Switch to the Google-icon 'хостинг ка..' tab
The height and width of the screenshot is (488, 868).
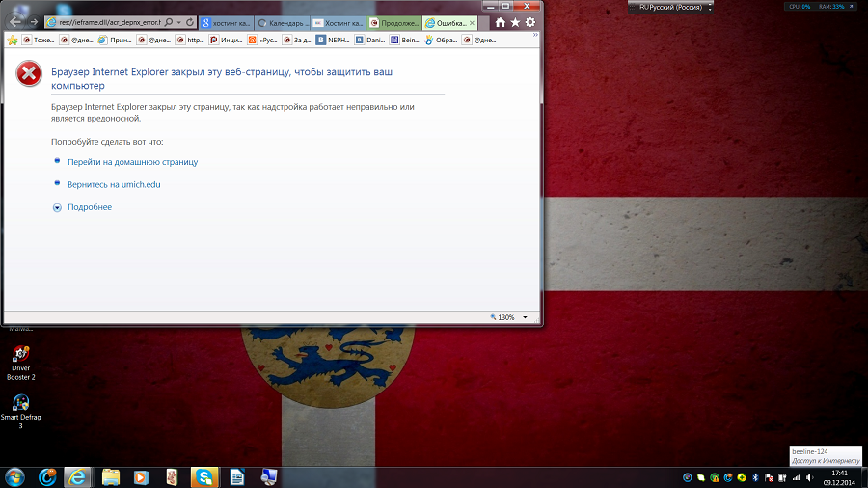tap(226, 23)
